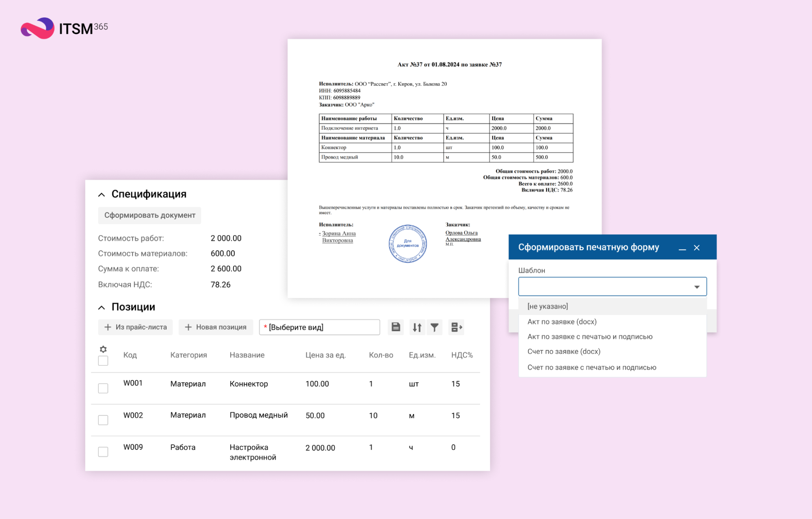Collapse the Позиции section
This screenshot has width=812, height=519.
click(102, 308)
